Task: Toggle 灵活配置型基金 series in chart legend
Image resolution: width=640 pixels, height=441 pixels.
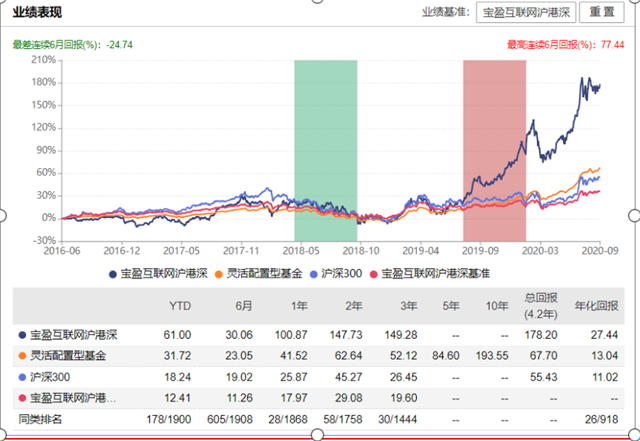Action: click(x=259, y=274)
